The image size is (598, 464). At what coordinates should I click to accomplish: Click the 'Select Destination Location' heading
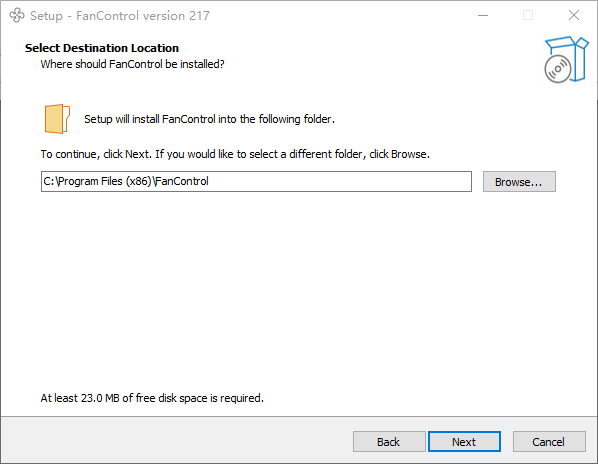click(102, 48)
